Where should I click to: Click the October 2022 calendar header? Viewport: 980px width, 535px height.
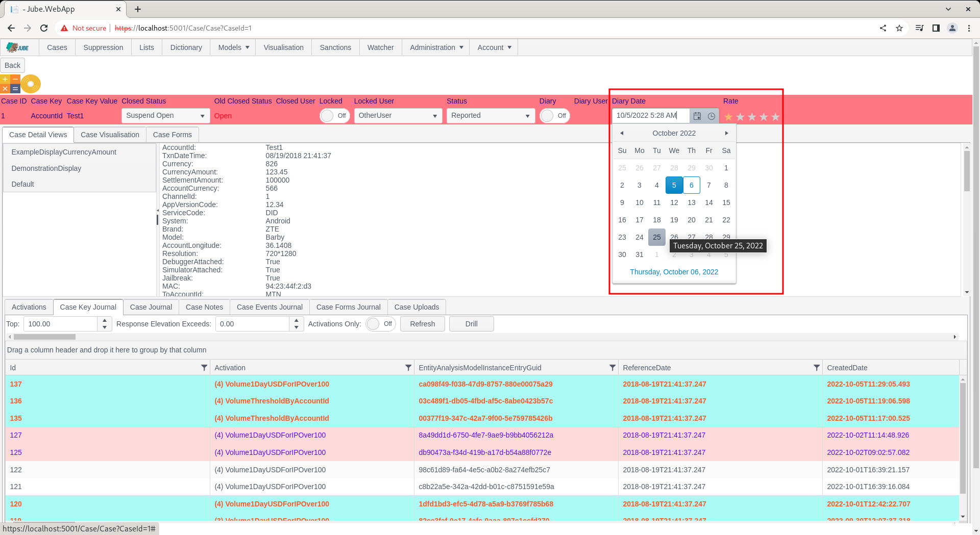(674, 133)
